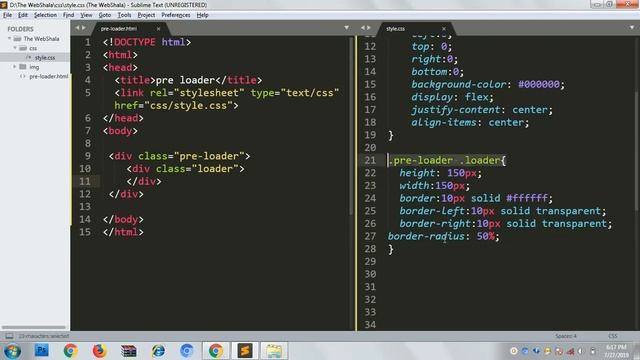
Task: Open the Windows Start menu orb
Action: 12,351
